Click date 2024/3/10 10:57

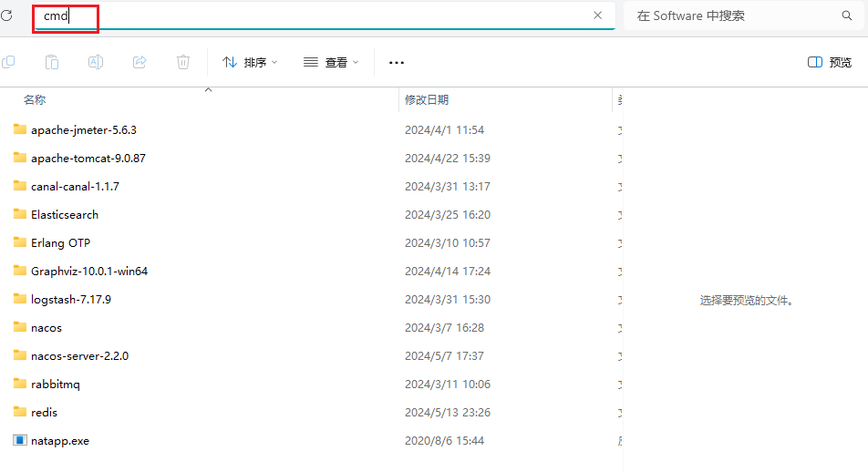coord(448,243)
